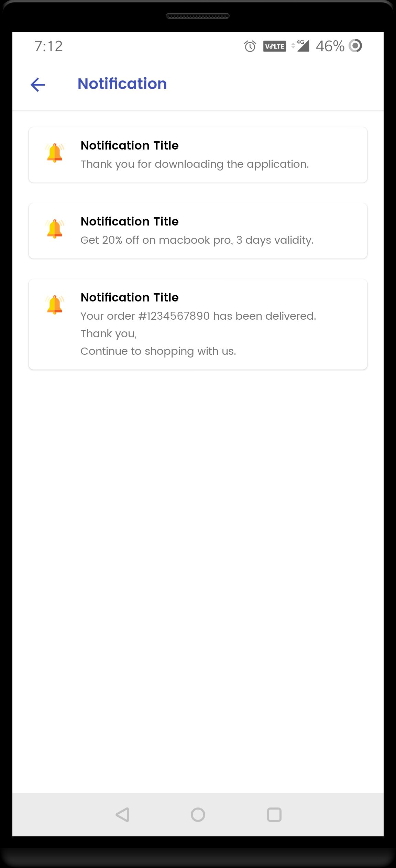This screenshot has width=396, height=868.
Task: Tap the battery ring icon
Action: (x=355, y=46)
